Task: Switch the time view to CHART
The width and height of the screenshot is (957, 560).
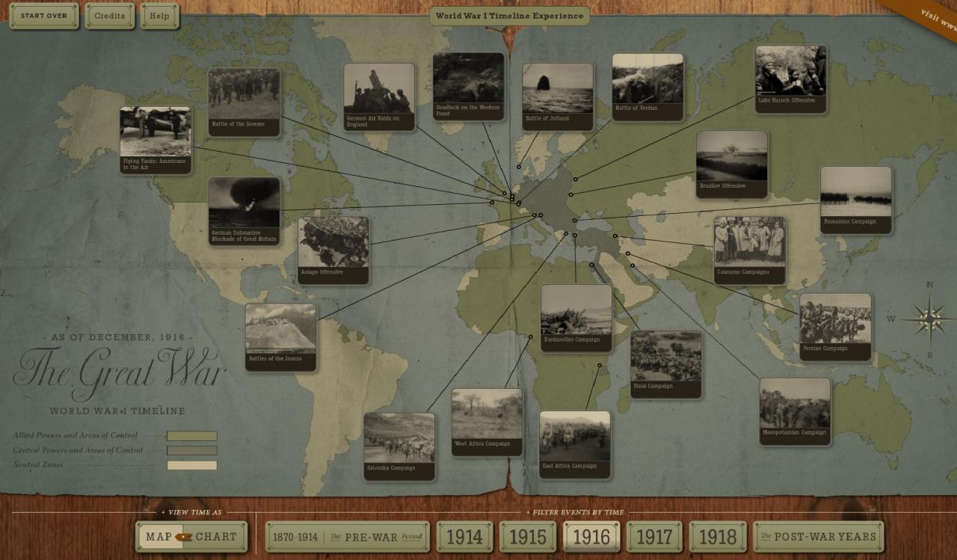Action: click(x=217, y=536)
